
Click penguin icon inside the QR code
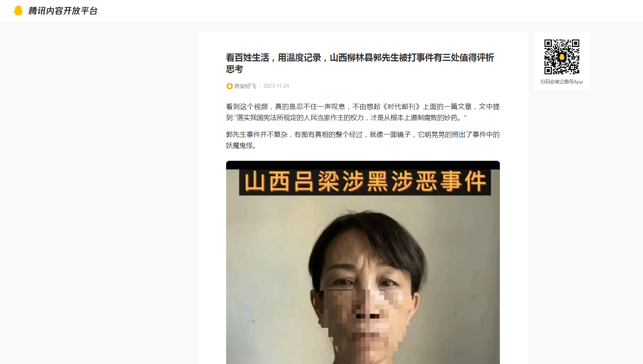click(x=562, y=57)
